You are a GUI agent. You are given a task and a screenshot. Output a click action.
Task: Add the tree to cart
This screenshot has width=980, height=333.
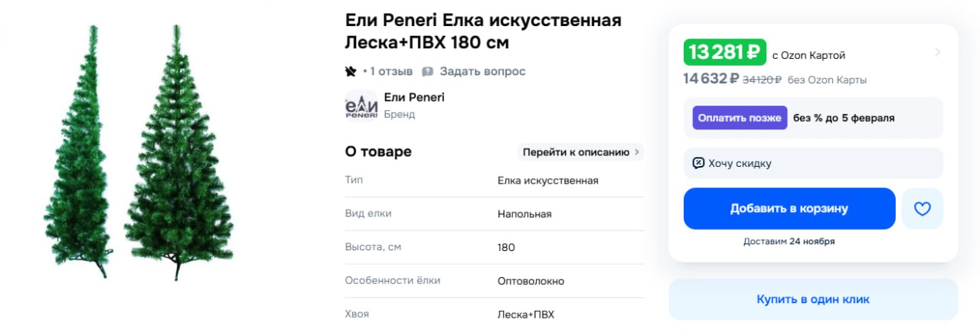coord(789,208)
